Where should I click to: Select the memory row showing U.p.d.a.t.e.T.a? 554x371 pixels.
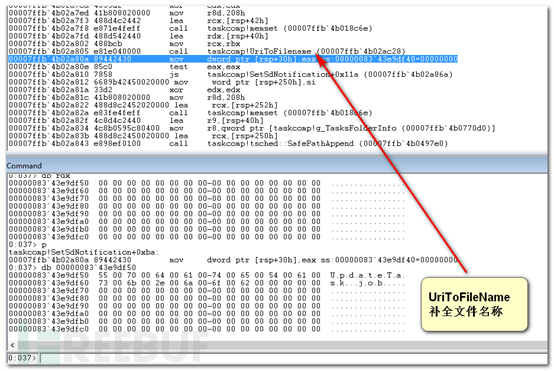coord(207,275)
